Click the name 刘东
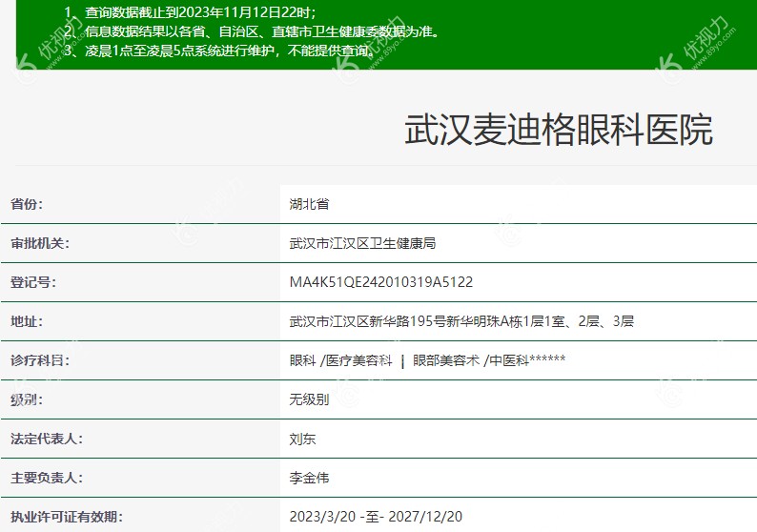Viewport: 757px width, 532px height. 302,439
